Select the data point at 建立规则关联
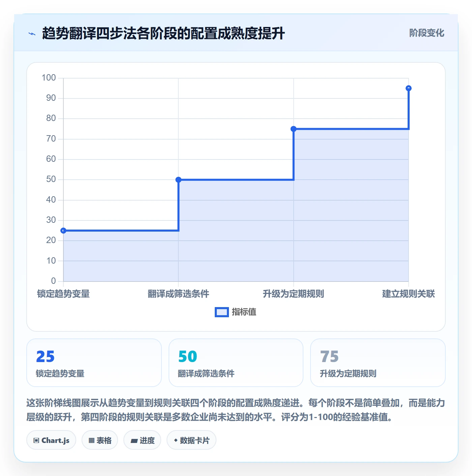This screenshot has height=476, width=472. pos(408,88)
